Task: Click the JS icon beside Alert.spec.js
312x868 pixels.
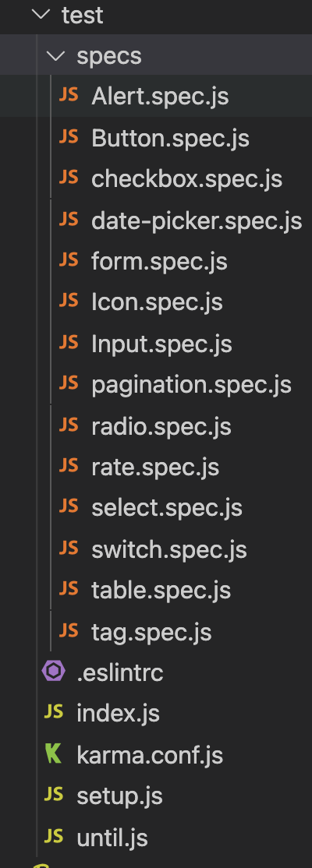Action: click(69, 95)
